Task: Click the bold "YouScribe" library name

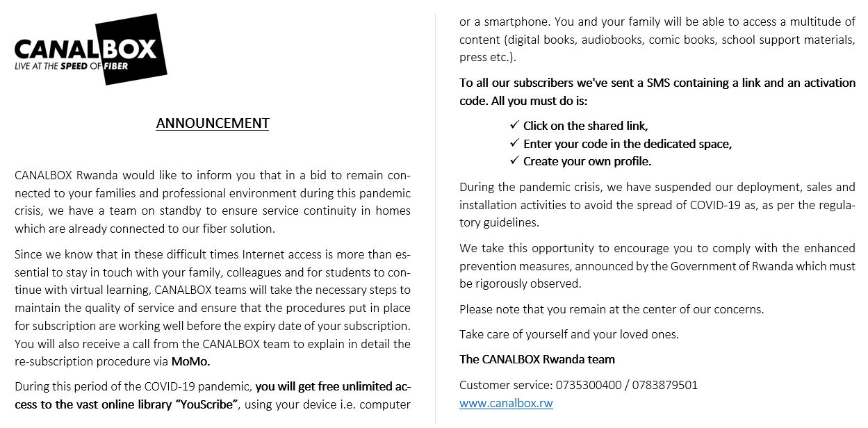Action: (206, 404)
